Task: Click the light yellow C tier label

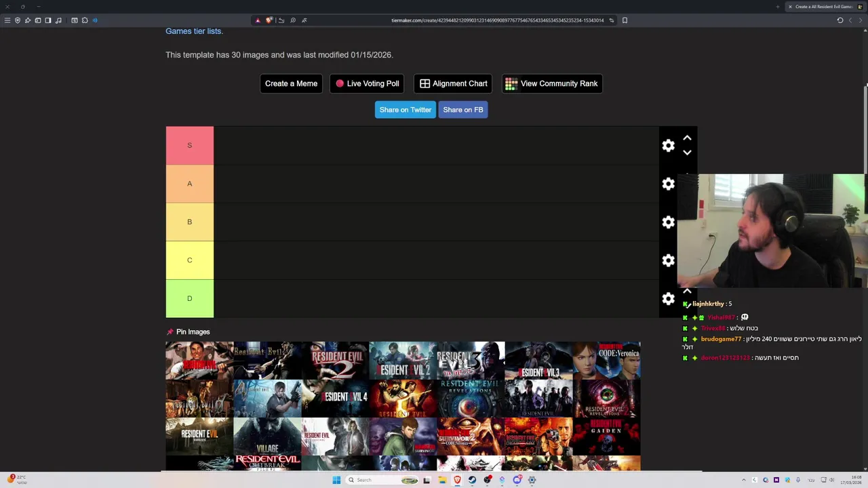Action: point(190,260)
